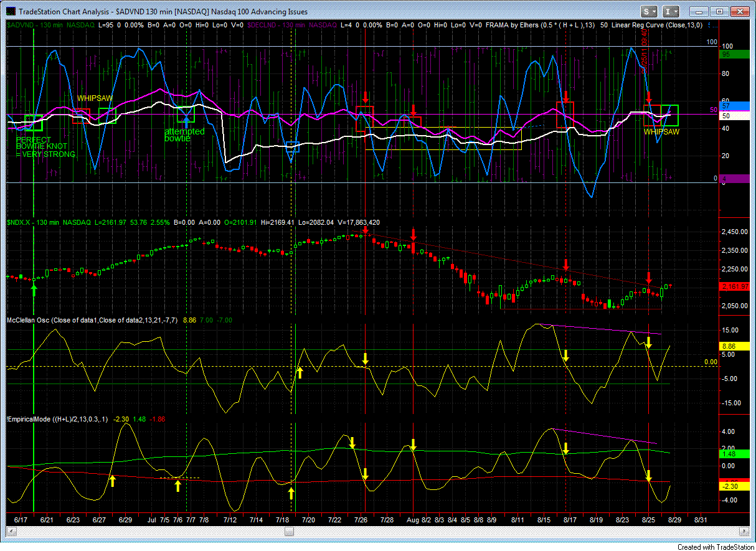Click the -2.30 yellow EmpiricalMode marker
This screenshot has width=756, height=551.
(x=734, y=486)
